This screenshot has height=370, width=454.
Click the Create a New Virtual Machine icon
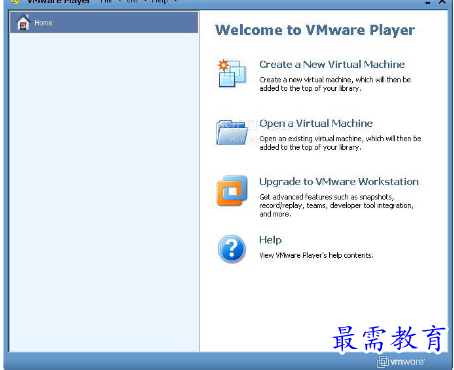(x=232, y=73)
